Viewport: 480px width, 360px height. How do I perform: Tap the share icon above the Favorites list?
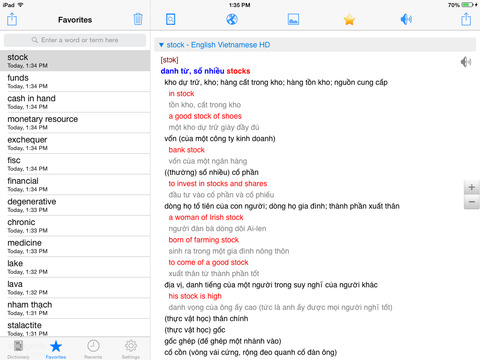(x=12, y=19)
